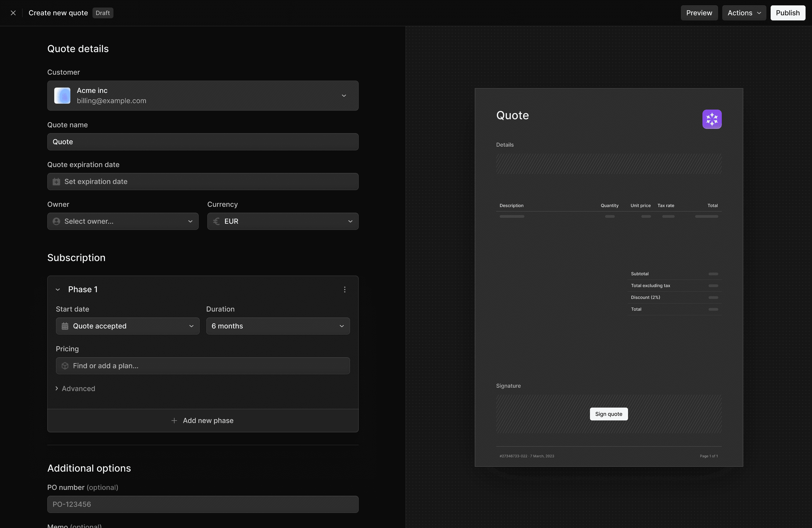Click the Acme inc customer avatar
Image resolution: width=812 pixels, height=528 pixels.
63,96
